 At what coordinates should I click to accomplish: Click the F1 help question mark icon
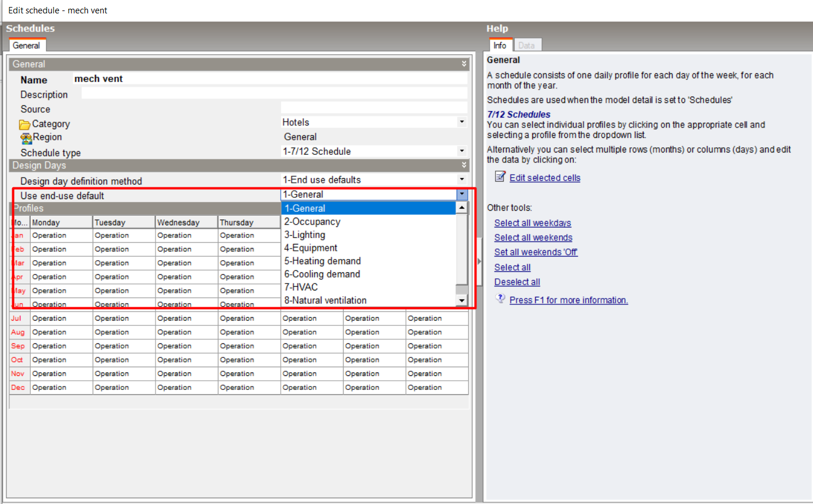(500, 299)
